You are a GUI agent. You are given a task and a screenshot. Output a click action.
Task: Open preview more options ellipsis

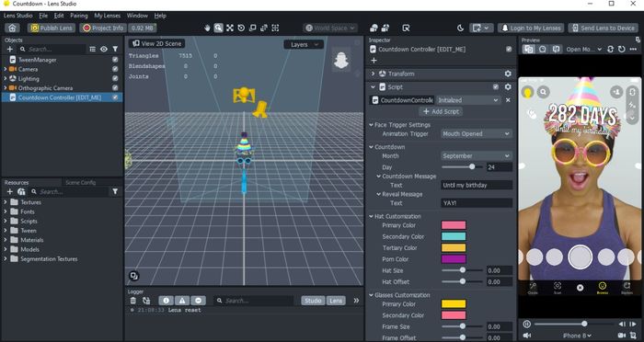pyautogui.click(x=633, y=50)
